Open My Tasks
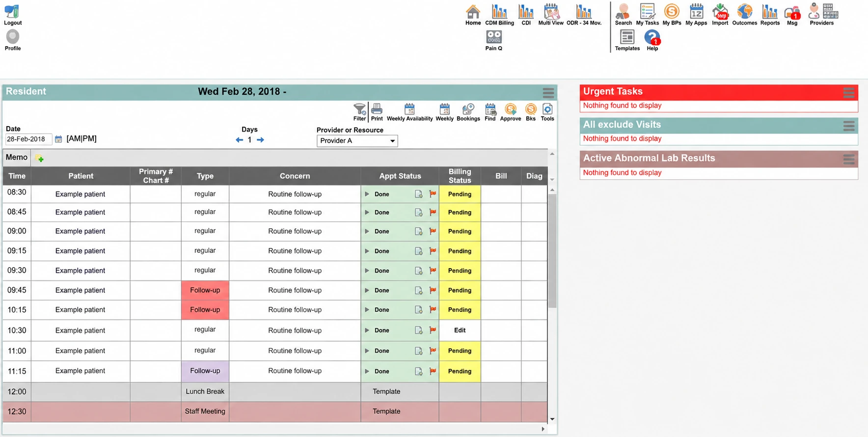868x437 pixels. pos(648,11)
